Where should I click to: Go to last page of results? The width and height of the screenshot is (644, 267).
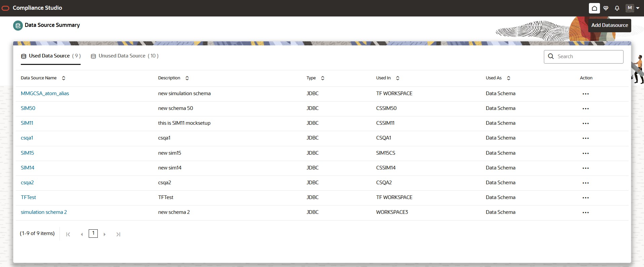click(118, 234)
